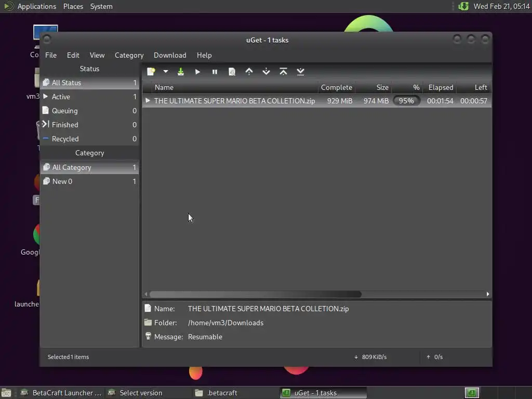
Task: Select All Status in sidebar
Action: [x=90, y=83]
